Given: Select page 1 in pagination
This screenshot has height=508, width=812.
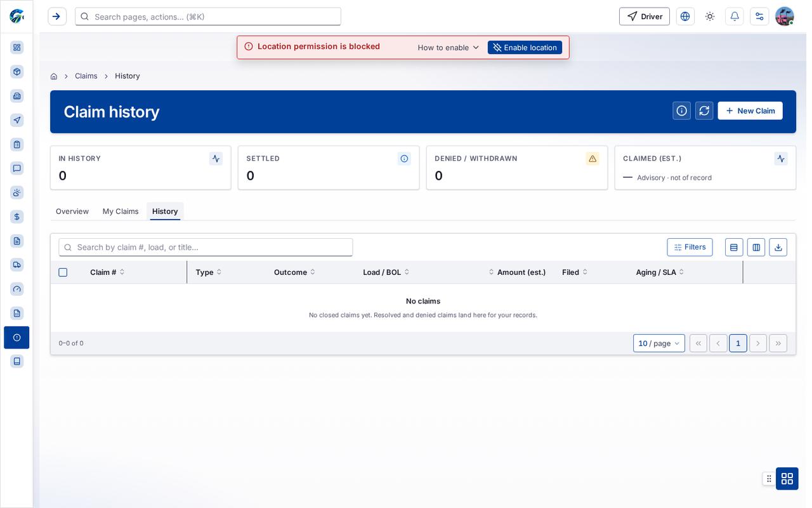Looking at the screenshot, I should (x=738, y=344).
